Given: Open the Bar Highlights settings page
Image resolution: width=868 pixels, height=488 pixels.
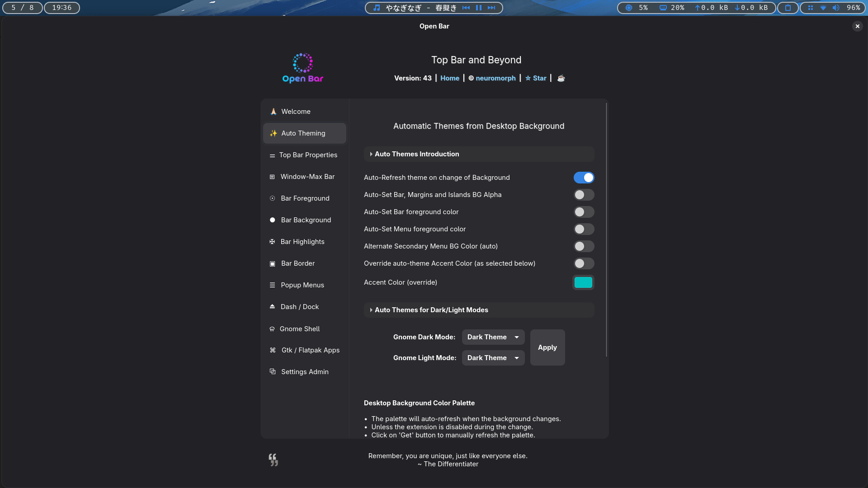Looking at the screenshot, I should (x=302, y=242).
